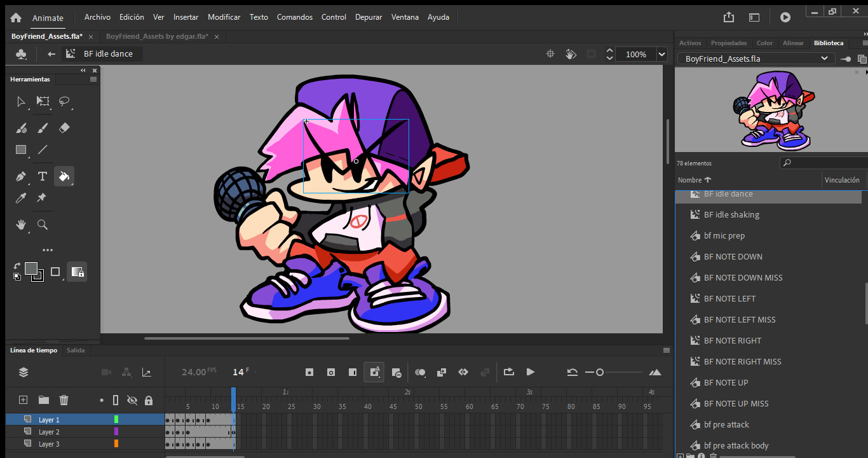Toggle hide all layers eye icon
This screenshot has width=868, height=458.
click(132, 400)
